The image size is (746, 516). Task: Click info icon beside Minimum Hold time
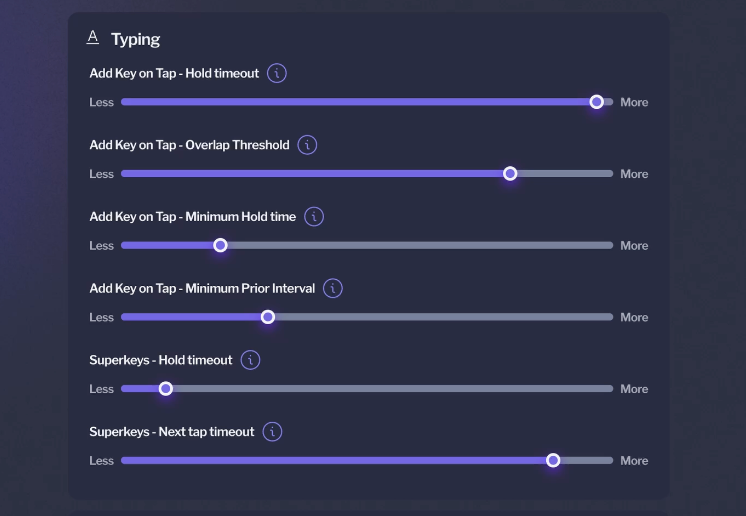tap(314, 216)
